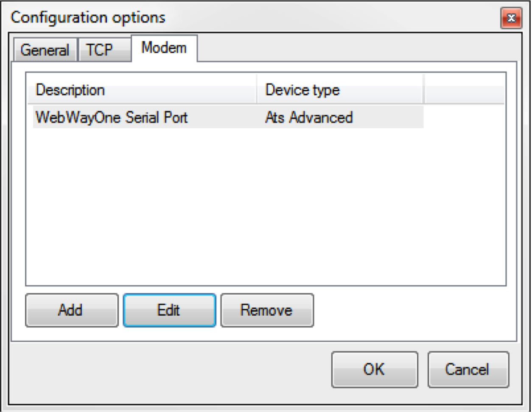Remove the selected modem entry
The width and height of the screenshot is (532, 412).
[x=267, y=310]
